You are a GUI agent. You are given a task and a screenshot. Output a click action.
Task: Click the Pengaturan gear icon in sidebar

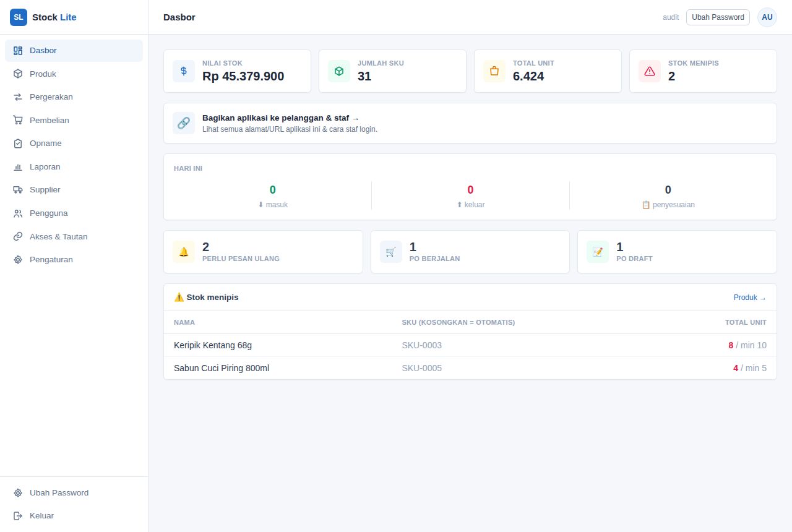coord(18,260)
